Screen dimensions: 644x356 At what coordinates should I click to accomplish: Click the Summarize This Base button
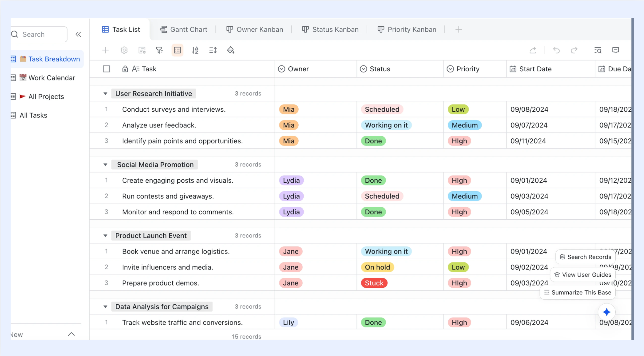[578, 292]
